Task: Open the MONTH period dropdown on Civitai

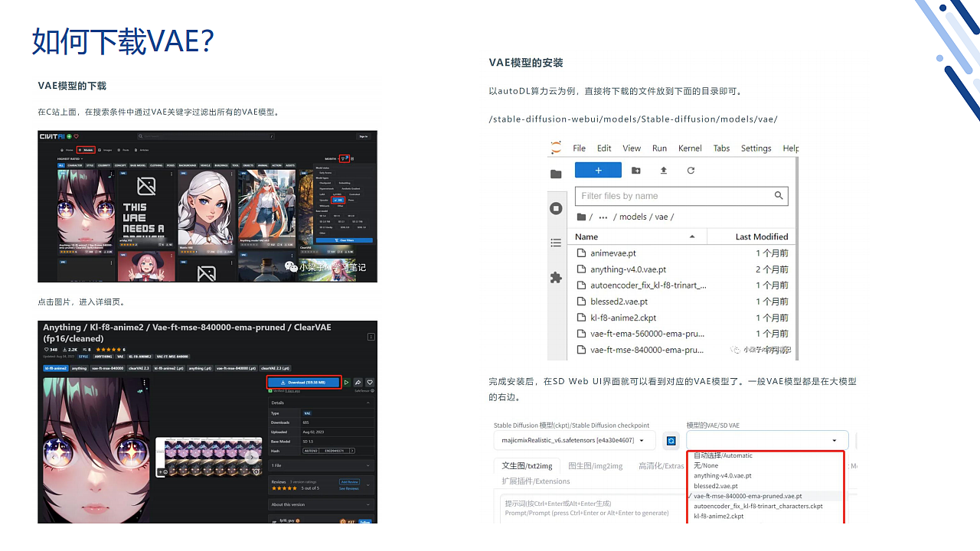Action: pyautogui.click(x=331, y=159)
